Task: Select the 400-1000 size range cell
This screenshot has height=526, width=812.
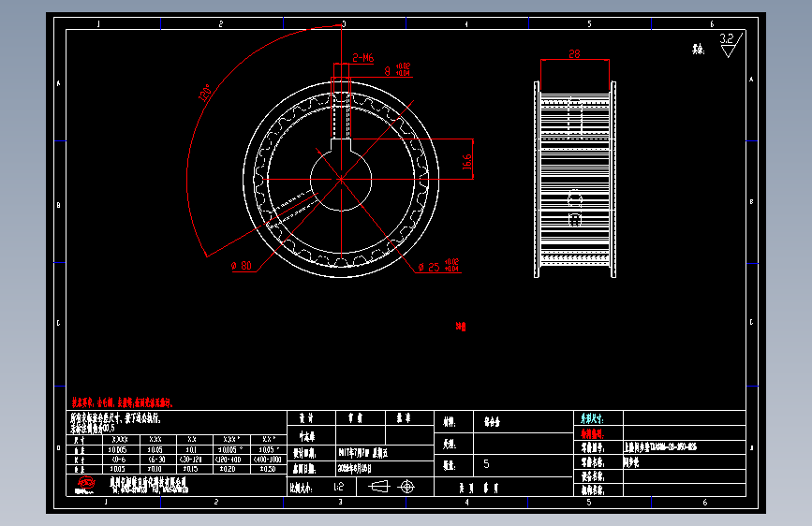Action: [x=267, y=460]
